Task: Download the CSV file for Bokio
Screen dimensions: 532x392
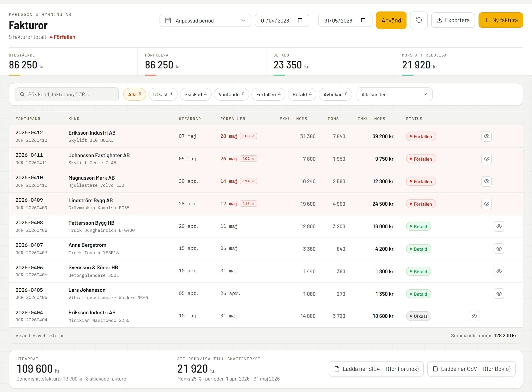Action: [x=471, y=369]
